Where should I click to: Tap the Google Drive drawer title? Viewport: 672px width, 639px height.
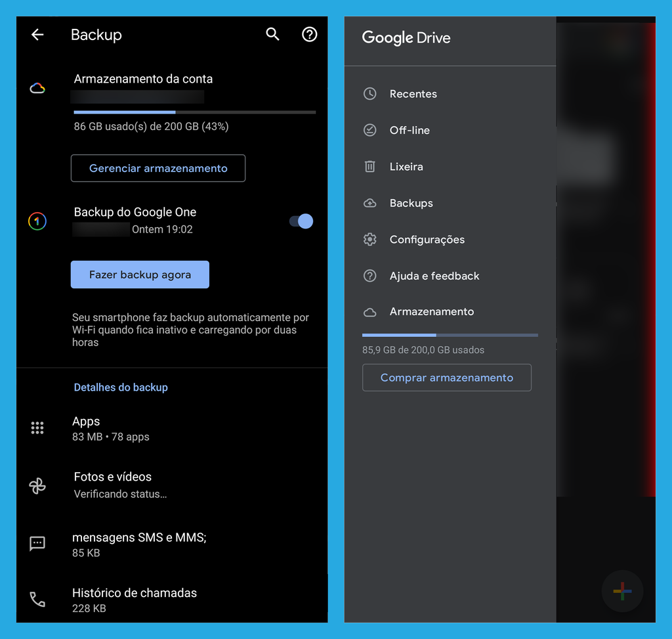pos(406,37)
